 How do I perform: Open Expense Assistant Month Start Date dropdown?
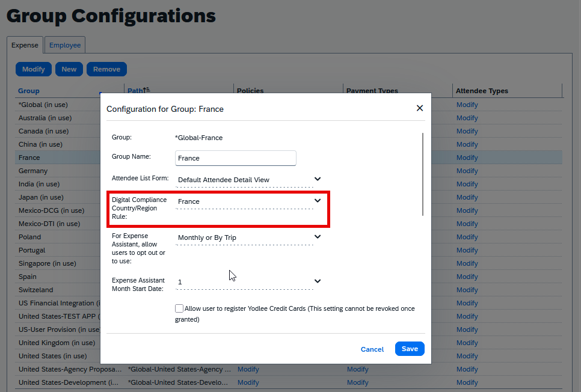pyautogui.click(x=248, y=282)
